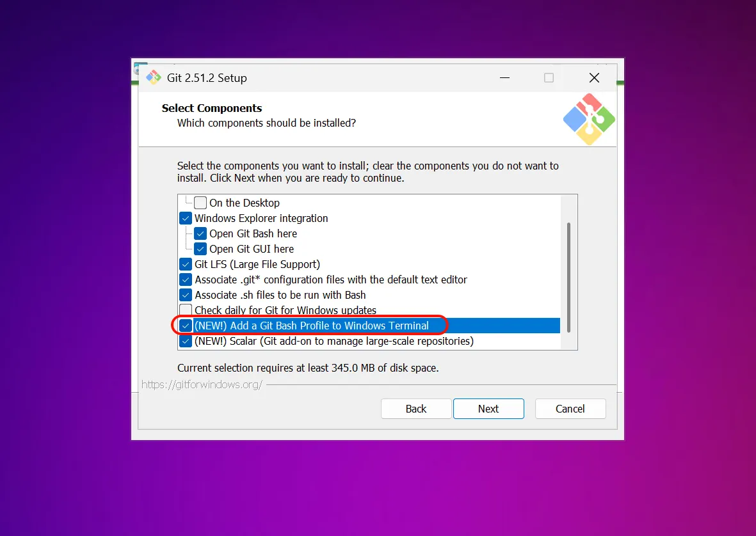Click the Next button
The height and width of the screenshot is (536, 756).
[x=488, y=409]
